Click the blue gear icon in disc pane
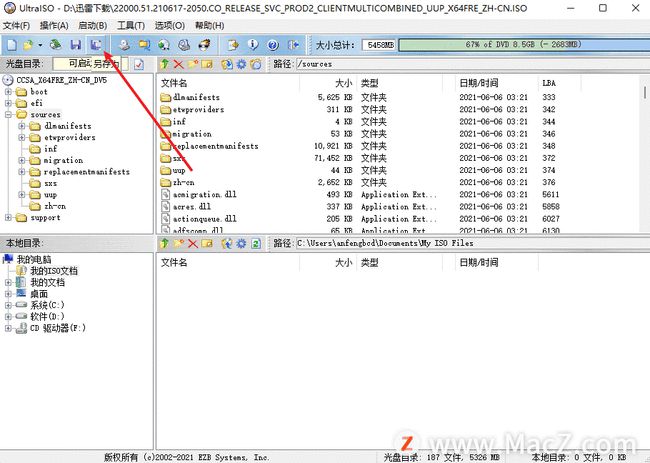650x463 pixels. 241,64
